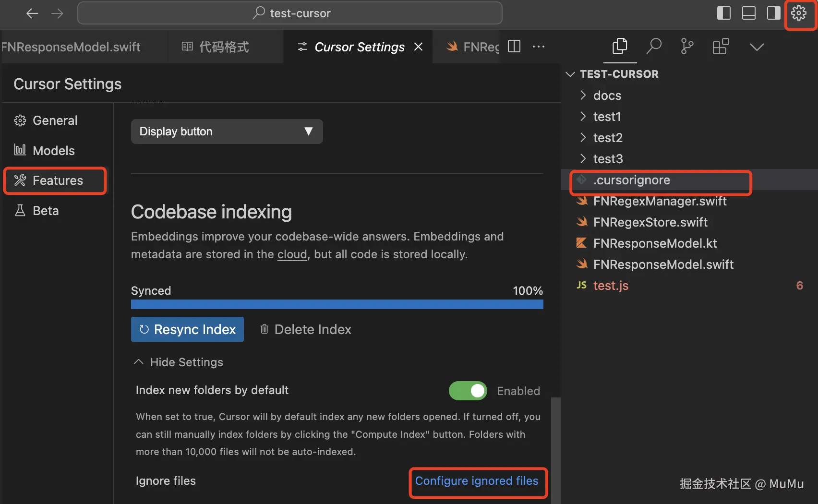818x504 pixels.
Task: Toggle the primary sidebar layout icon
Action: coord(723,13)
